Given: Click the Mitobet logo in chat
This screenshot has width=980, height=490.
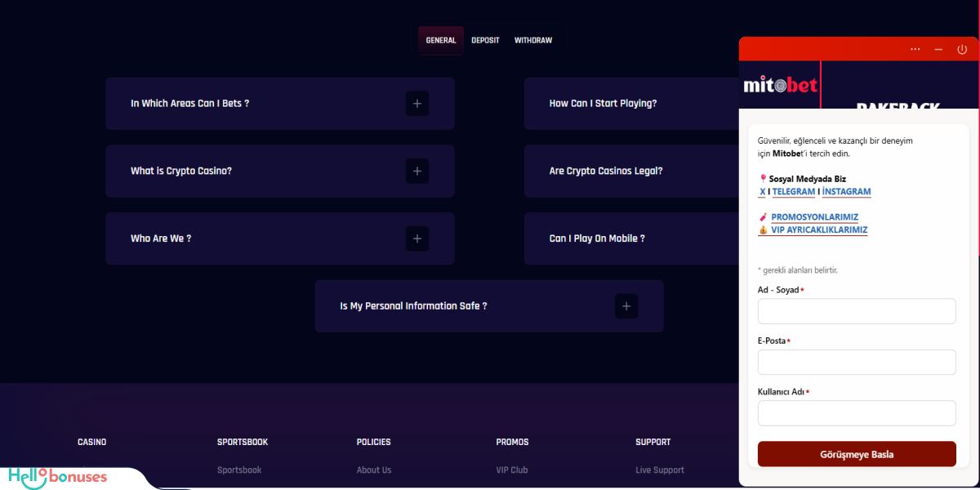Looking at the screenshot, I should (x=780, y=85).
